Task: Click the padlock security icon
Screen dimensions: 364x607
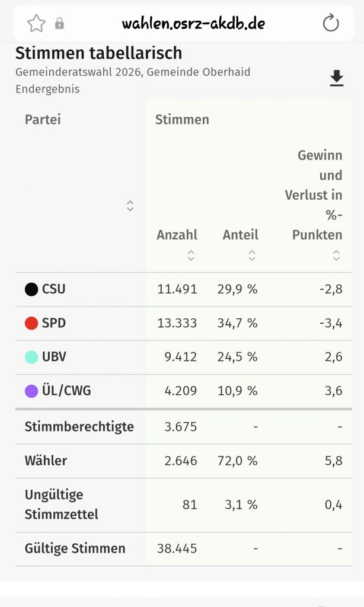Action: pos(59,24)
